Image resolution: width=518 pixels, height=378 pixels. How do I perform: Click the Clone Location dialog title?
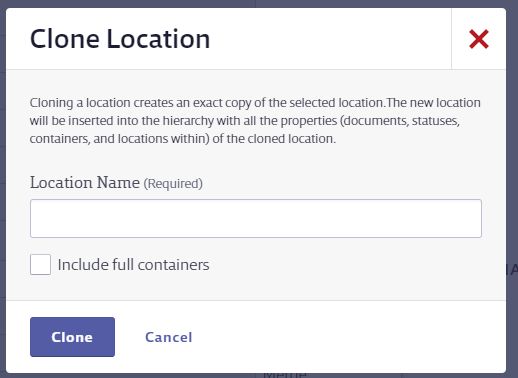tap(120, 39)
